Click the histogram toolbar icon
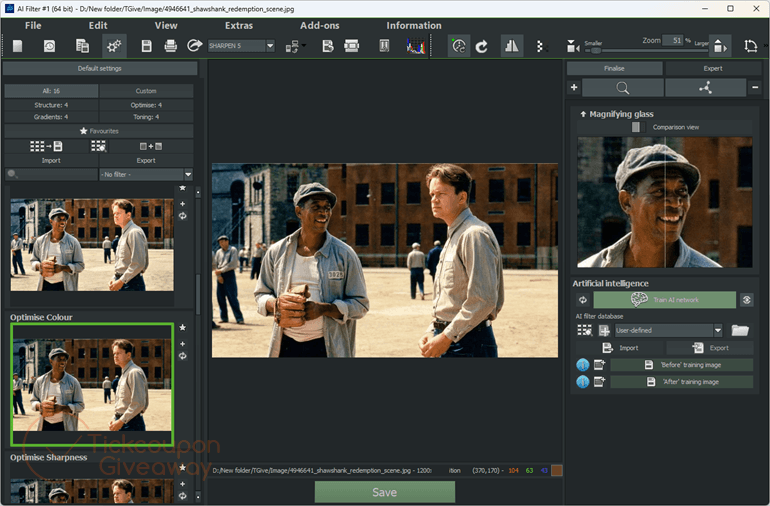This screenshot has height=506, width=770. [x=415, y=46]
